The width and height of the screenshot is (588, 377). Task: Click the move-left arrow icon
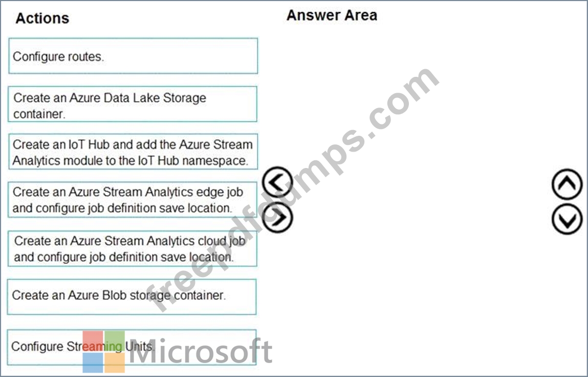pos(277,183)
